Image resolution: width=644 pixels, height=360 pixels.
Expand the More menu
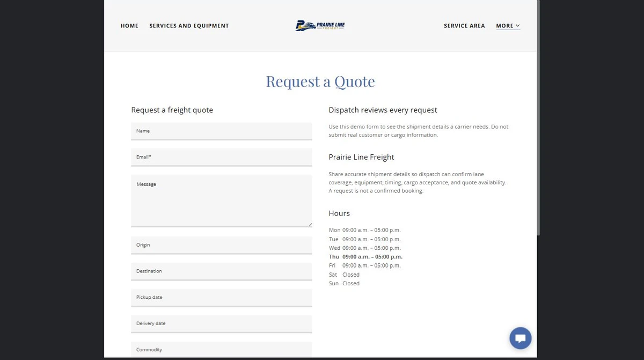tap(508, 26)
